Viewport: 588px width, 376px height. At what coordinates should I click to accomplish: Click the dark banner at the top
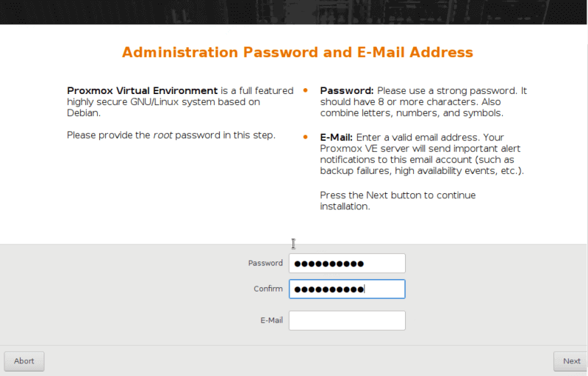tap(294, 12)
